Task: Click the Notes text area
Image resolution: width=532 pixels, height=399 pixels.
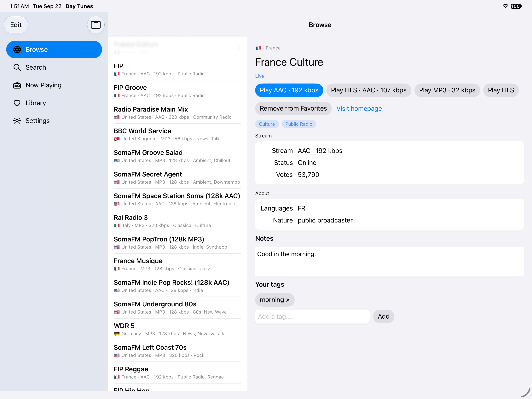Action: (389, 261)
